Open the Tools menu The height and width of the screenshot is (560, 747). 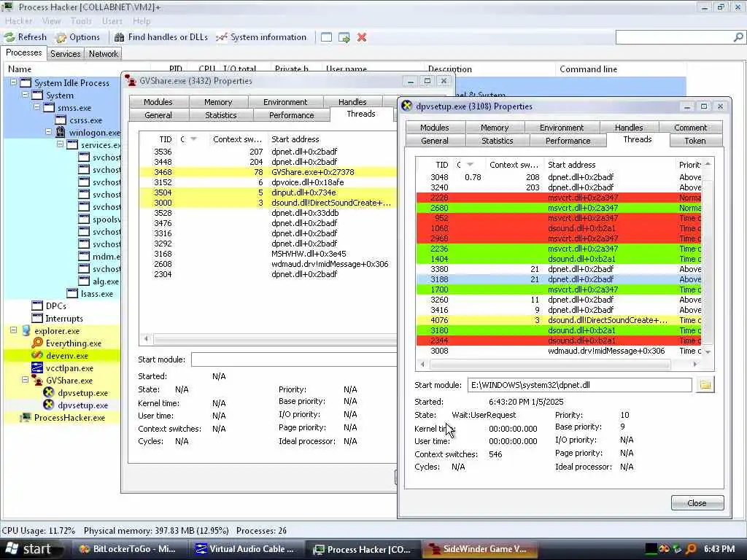(81, 21)
